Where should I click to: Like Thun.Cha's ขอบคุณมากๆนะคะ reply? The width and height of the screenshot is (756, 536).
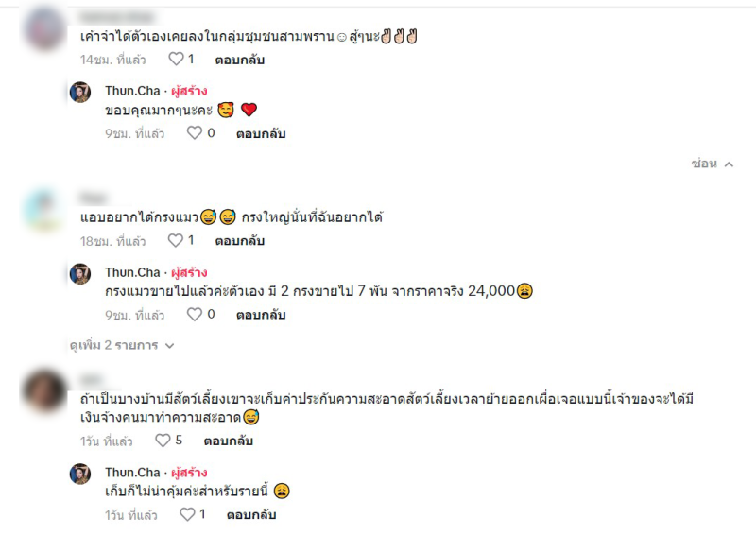click(x=195, y=132)
